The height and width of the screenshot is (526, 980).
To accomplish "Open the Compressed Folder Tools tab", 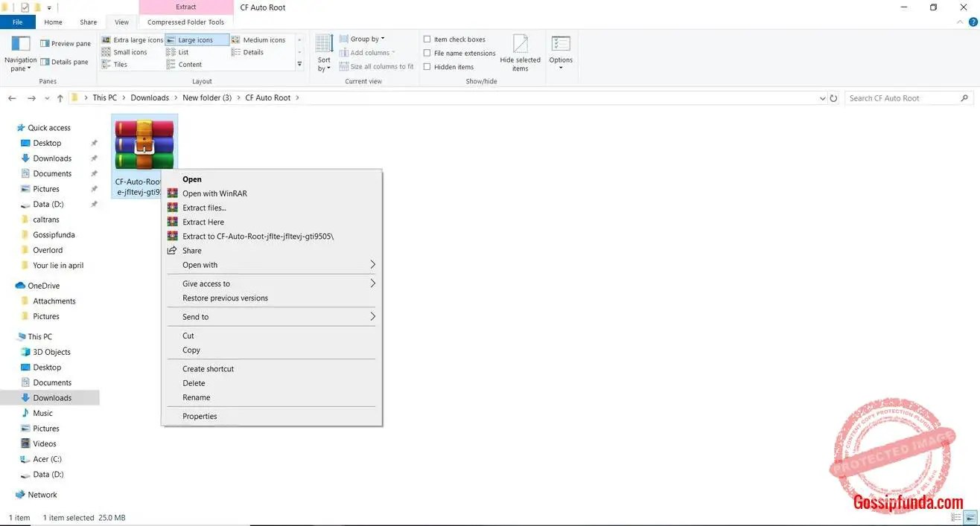I will pyautogui.click(x=185, y=22).
